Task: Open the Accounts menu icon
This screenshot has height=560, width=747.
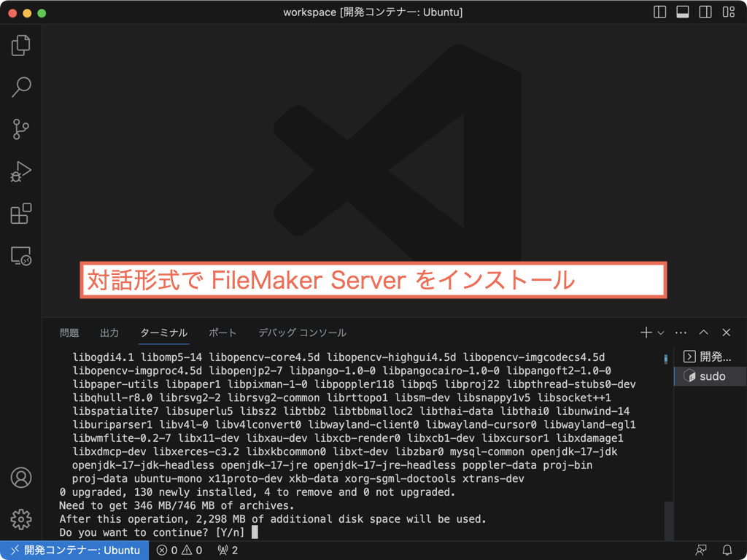Action: tap(21, 478)
